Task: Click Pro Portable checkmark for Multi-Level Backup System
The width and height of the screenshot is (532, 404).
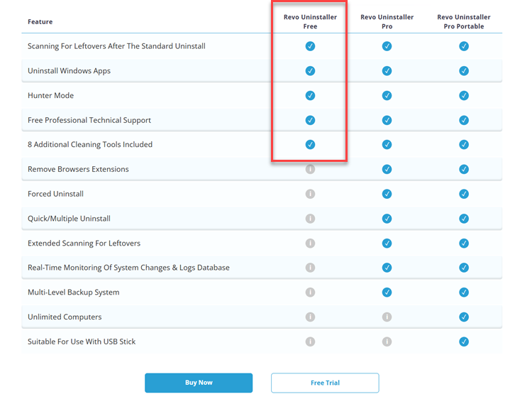Action: [x=464, y=292]
